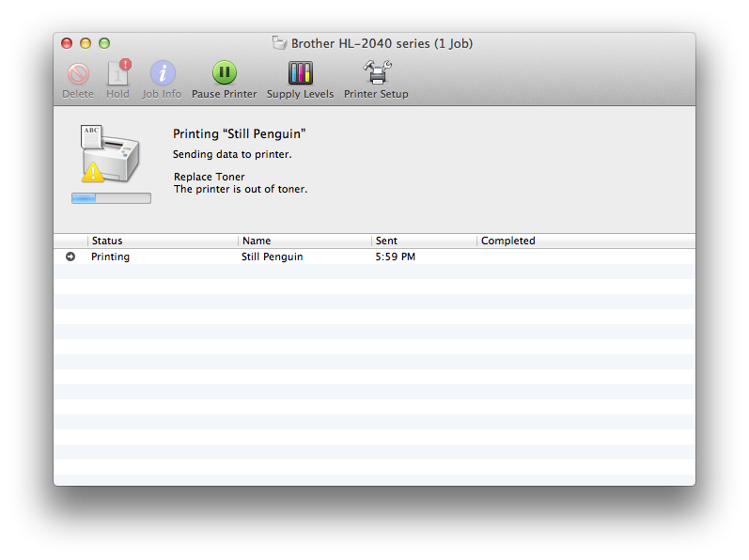This screenshot has height=560, width=749.
Task: Sort the queue by the Completed column header
Action: pyautogui.click(x=586, y=241)
